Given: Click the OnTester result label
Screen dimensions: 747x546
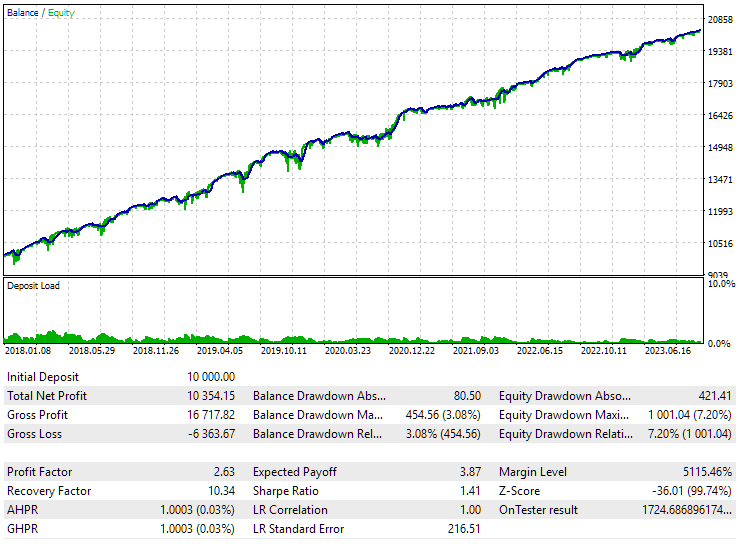Looking at the screenshot, I should click(538, 510).
